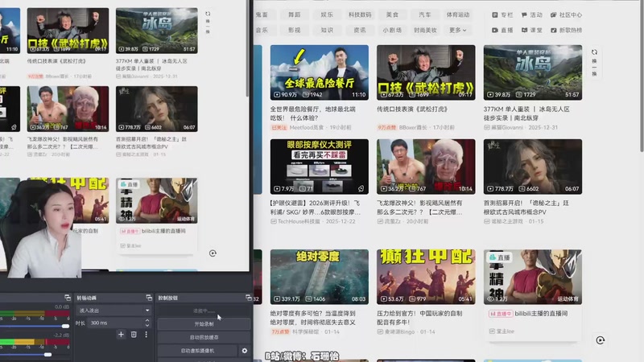Select the 音乐 category tab

click(x=262, y=30)
